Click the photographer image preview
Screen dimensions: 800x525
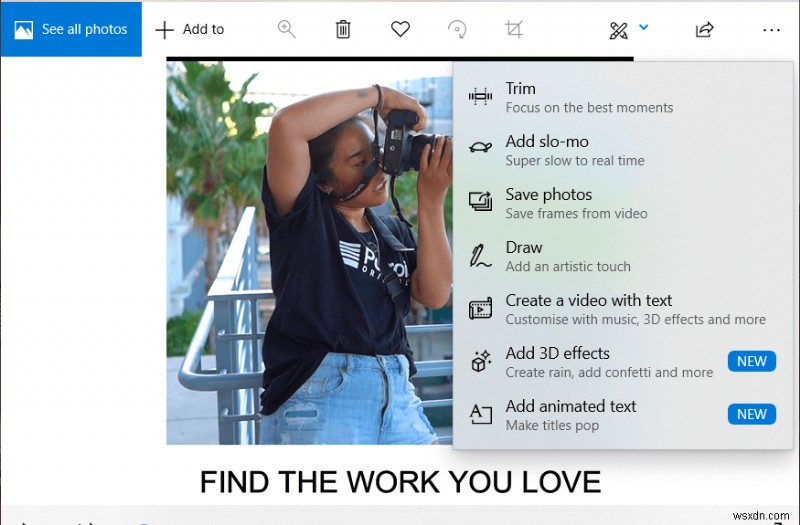click(x=309, y=253)
